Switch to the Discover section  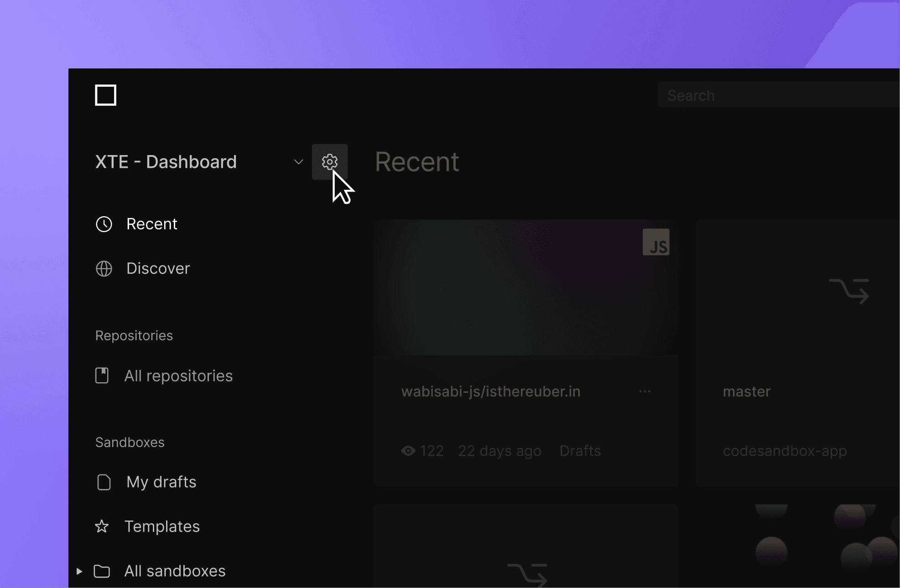click(158, 269)
